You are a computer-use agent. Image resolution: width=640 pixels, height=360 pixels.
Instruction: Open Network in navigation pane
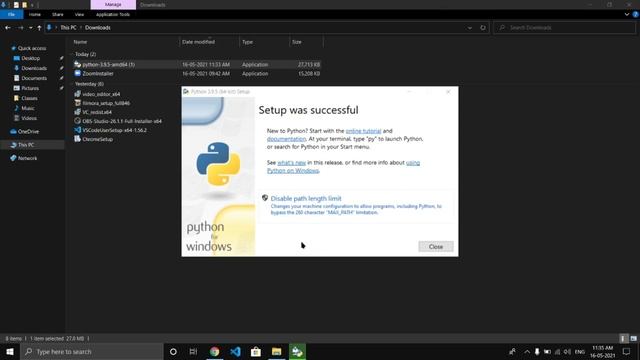[x=27, y=158]
